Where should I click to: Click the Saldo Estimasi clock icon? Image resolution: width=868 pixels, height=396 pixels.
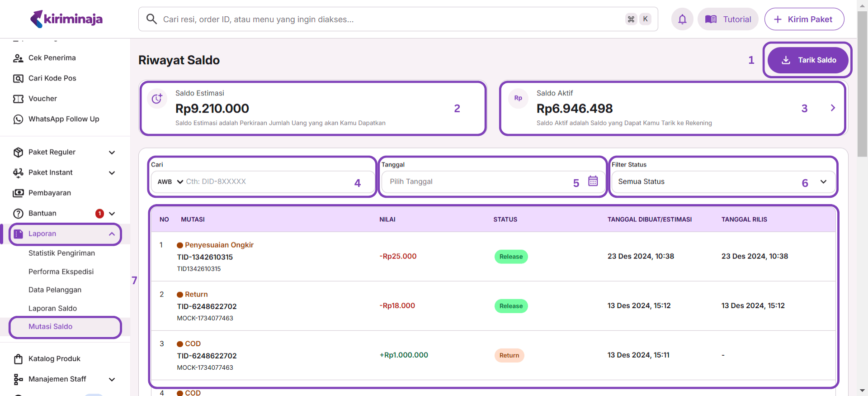[x=157, y=99]
